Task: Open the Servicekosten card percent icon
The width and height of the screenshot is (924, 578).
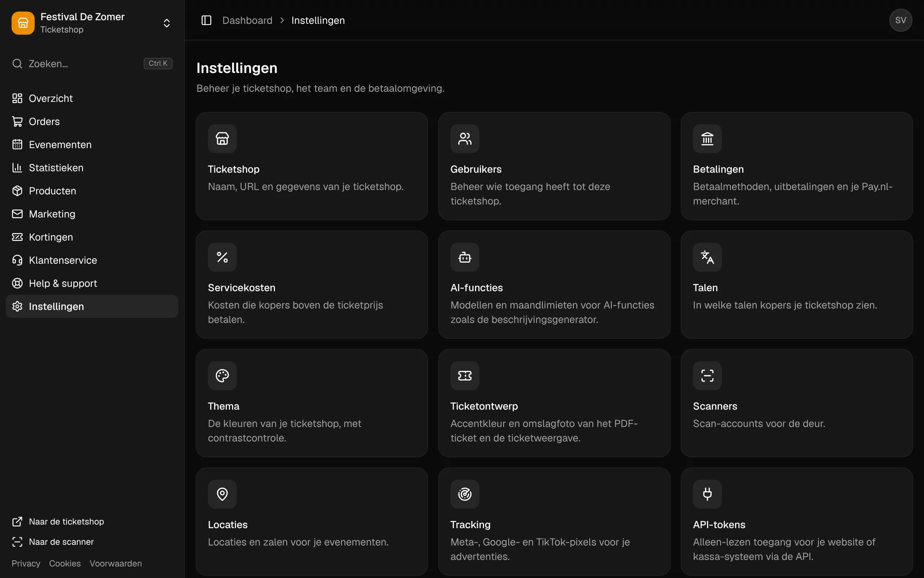Action: coord(222,257)
